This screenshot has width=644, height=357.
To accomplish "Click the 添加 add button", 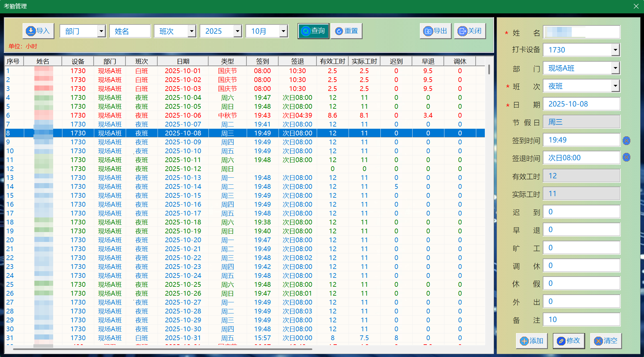I will (532, 341).
